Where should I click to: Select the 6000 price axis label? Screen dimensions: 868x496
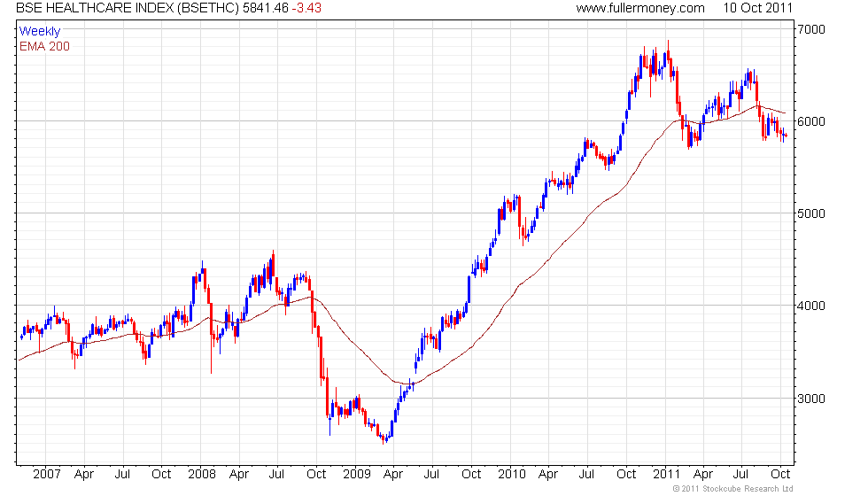tap(811, 121)
